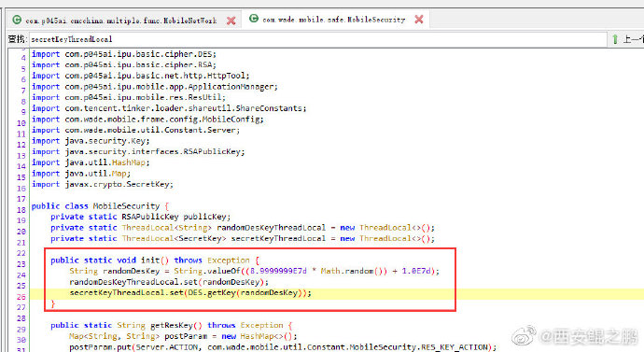Click secretKeyThreadLocal in the field declaration line
The height and width of the screenshot is (352, 644).
pyautogui.click(x=278, y=239)
